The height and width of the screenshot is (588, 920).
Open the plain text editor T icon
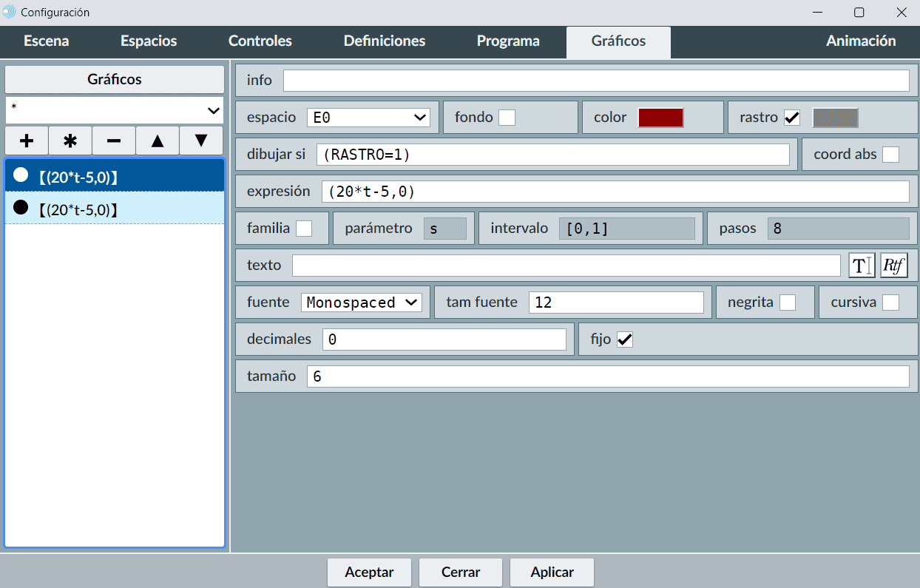click(862, 266)
